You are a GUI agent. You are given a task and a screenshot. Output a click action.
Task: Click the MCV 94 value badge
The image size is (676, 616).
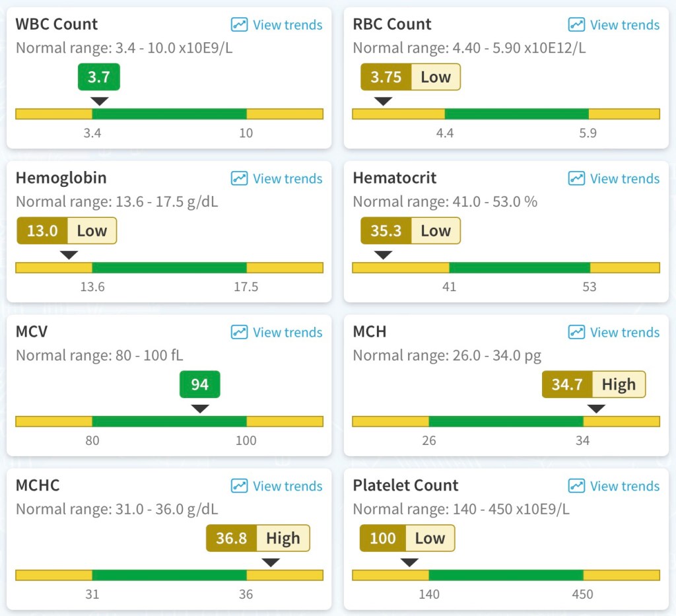pyautogui.click(x=200, y=385)
